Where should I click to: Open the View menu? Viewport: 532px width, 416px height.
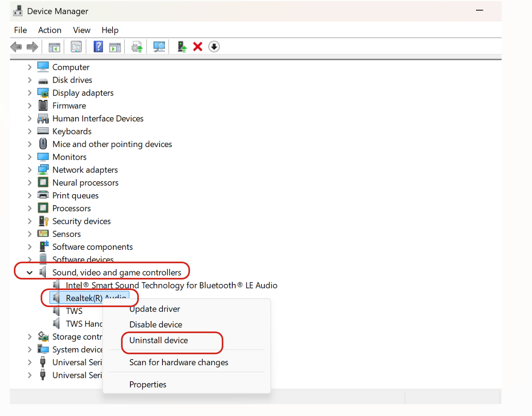[x=82, y=30]
